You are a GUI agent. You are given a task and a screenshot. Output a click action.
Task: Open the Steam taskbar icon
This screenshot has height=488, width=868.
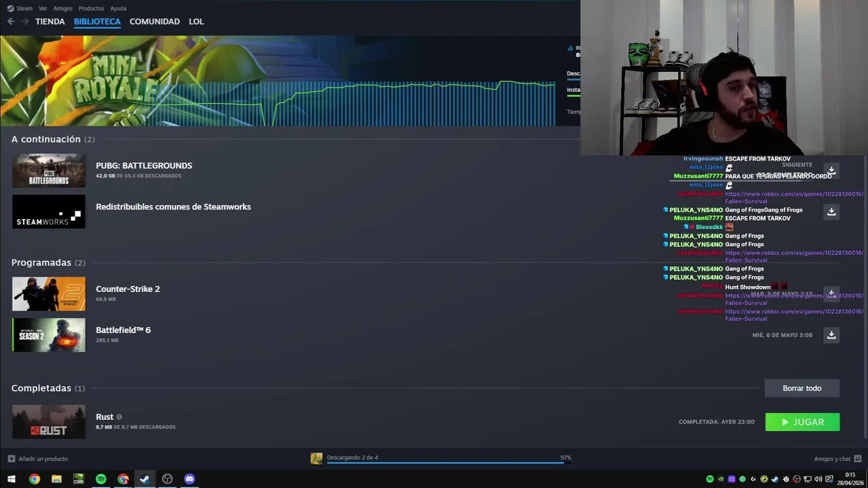pyautogui.click(x=145, y=479)
